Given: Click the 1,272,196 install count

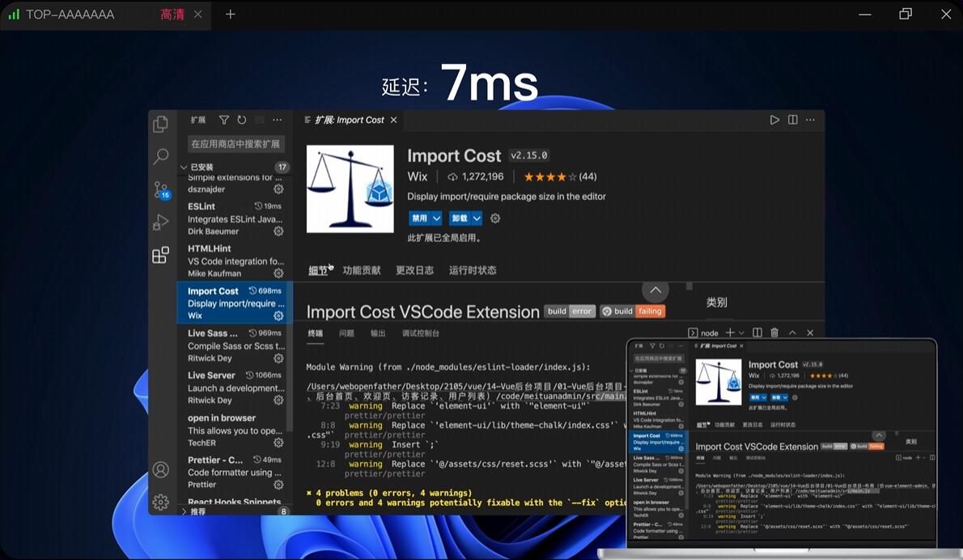Looking at the screenshot, I should coord(476,177).
